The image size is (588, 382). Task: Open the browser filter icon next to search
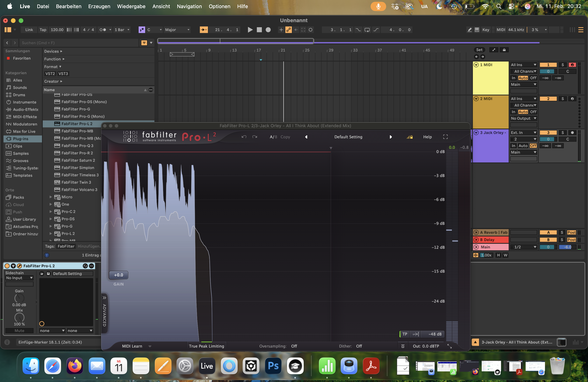[x=144, y=43]
